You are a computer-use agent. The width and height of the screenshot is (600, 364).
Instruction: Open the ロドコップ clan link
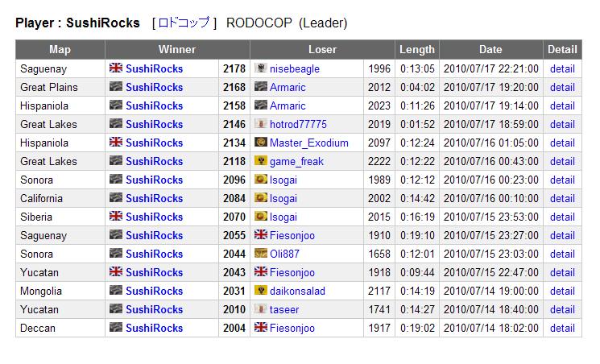(184, 23)
